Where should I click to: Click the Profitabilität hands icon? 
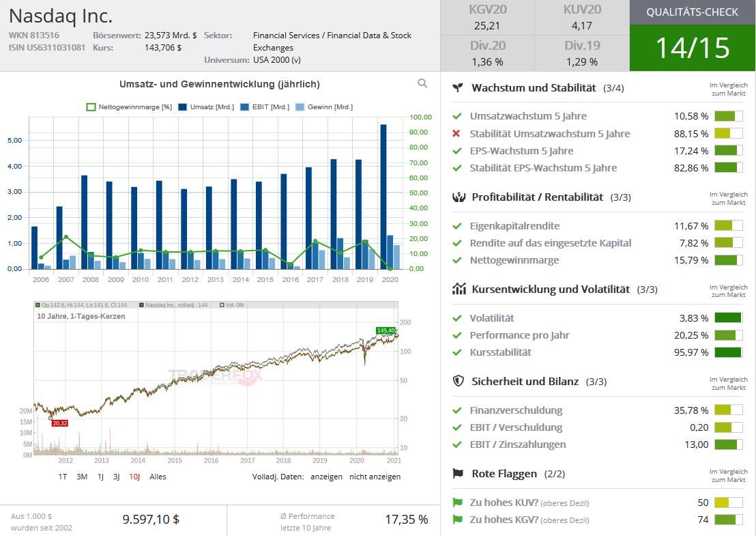(459, 197)
